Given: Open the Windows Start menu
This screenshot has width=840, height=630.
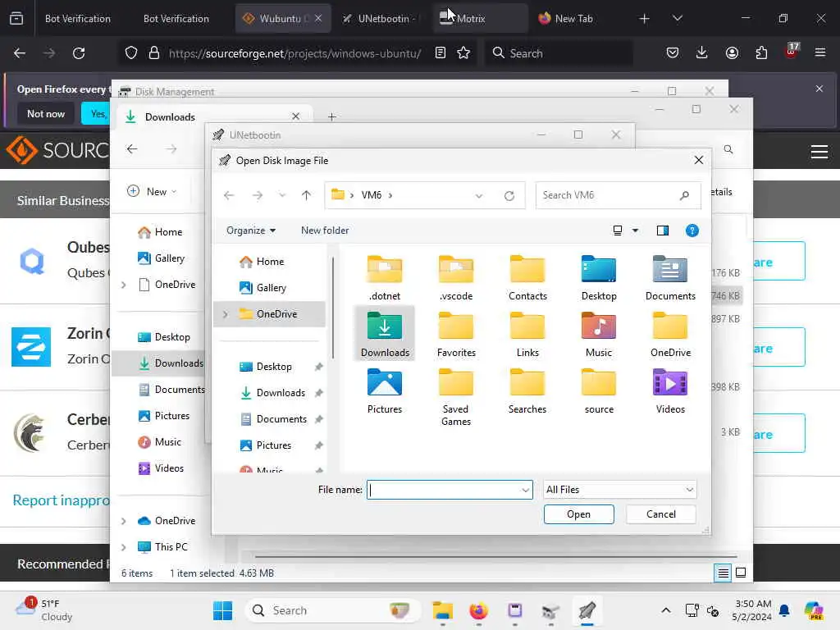Looking at the screenshot, I should coord(222,610).
